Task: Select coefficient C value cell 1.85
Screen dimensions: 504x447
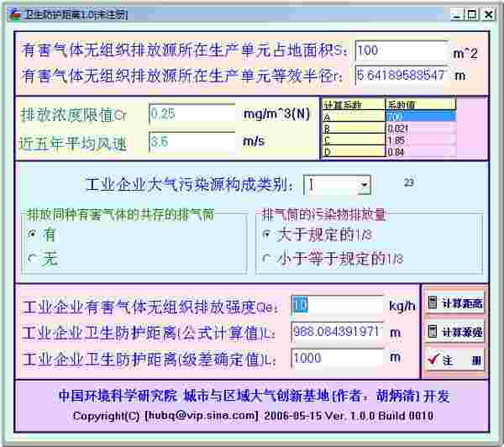Action: tap(421, 139)
